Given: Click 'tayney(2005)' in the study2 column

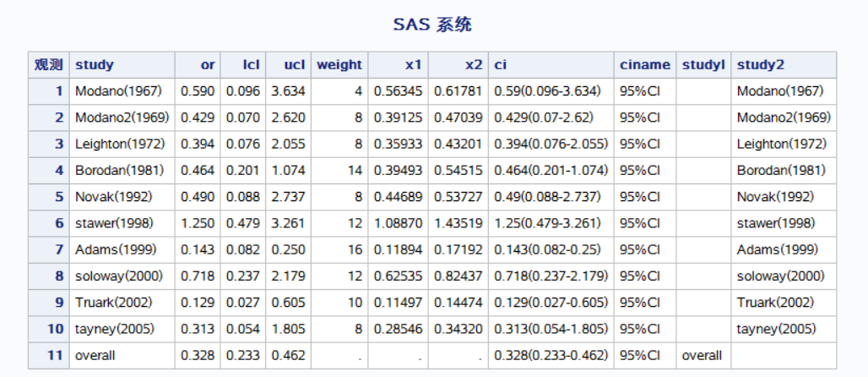Looking at the screenshot, I should point(777,329).
